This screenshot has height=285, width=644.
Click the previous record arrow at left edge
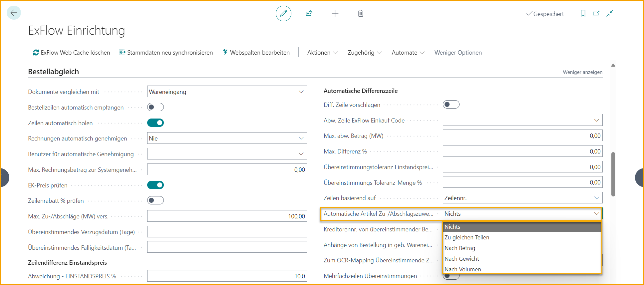(x=4, y=177)
